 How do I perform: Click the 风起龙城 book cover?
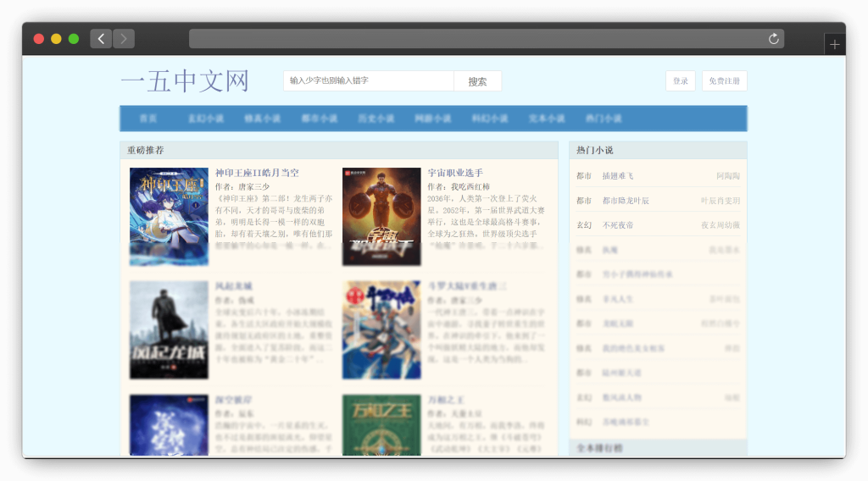pyautogui.click(x=169, y=330)
